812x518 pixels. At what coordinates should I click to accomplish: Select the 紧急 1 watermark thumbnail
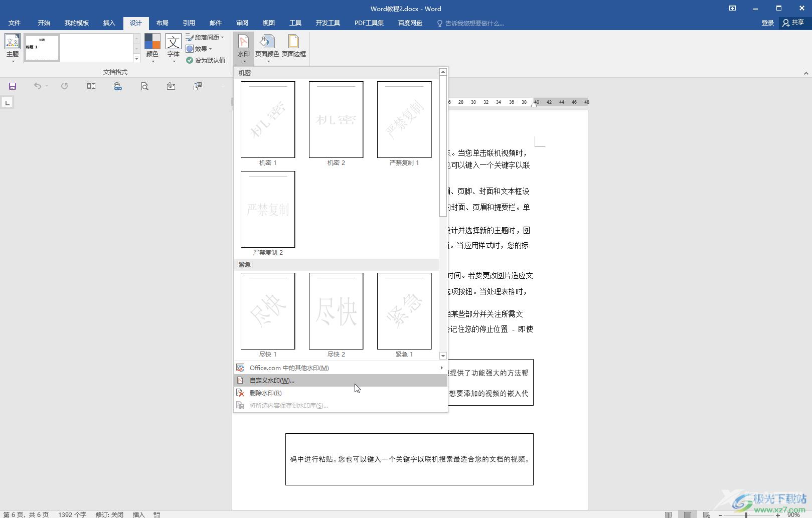tap(404, 311)
